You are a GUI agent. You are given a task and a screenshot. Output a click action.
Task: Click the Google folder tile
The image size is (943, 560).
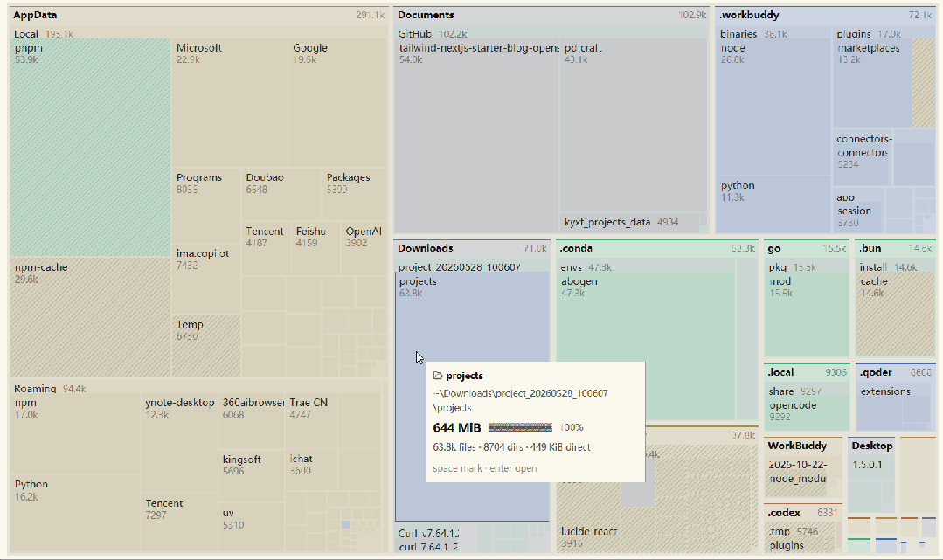click(338, 103)
